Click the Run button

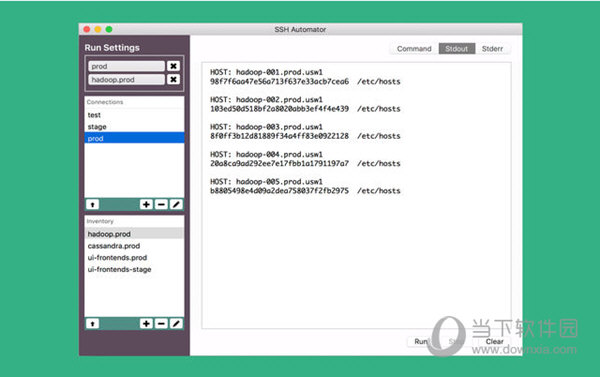point(421,341)
